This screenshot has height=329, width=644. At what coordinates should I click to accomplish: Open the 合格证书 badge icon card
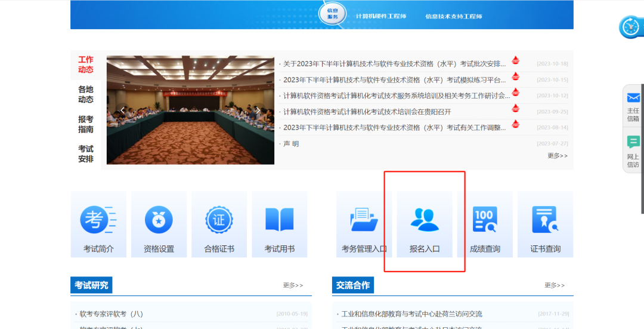(219, 224)
